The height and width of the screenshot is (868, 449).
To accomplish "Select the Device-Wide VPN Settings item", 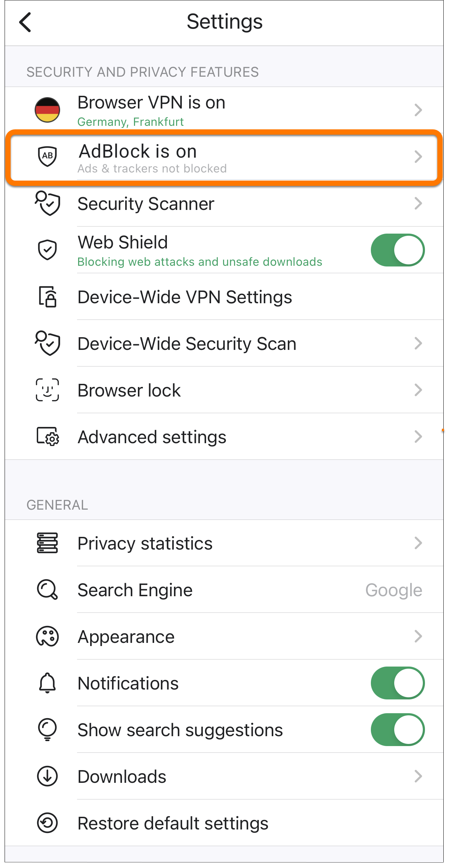I will (224, 297).
